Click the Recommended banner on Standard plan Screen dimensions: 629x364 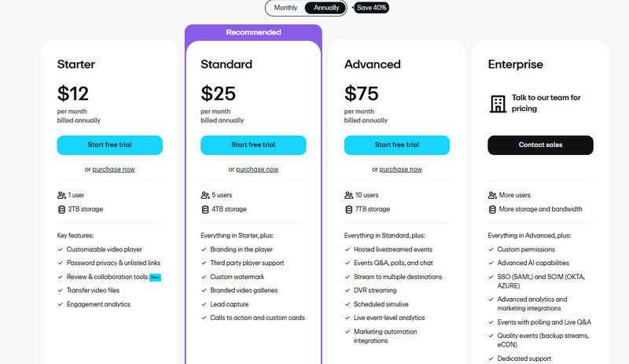pos(253,32)
